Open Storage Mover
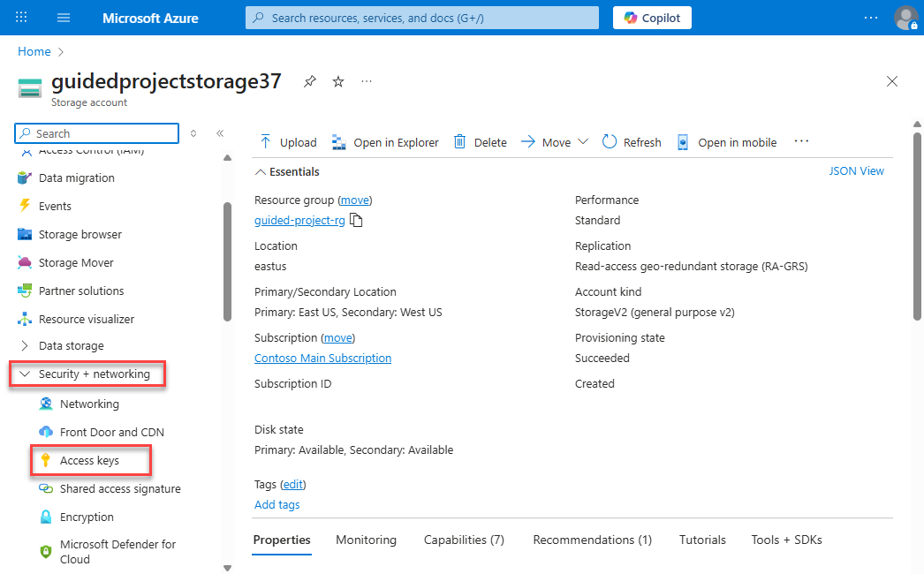924x574 pixels. click(65, 263)
